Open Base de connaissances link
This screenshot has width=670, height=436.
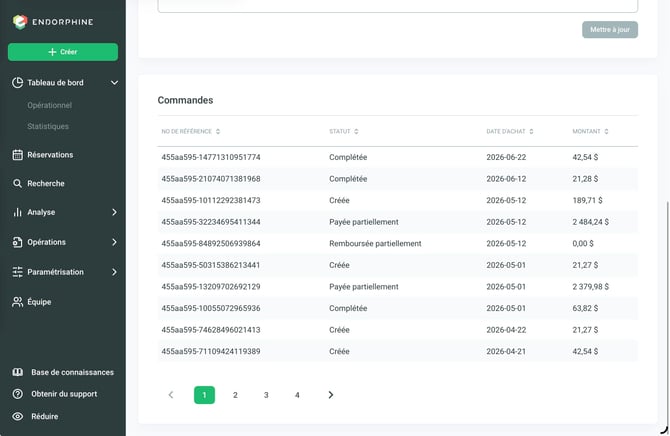[72, 372]
